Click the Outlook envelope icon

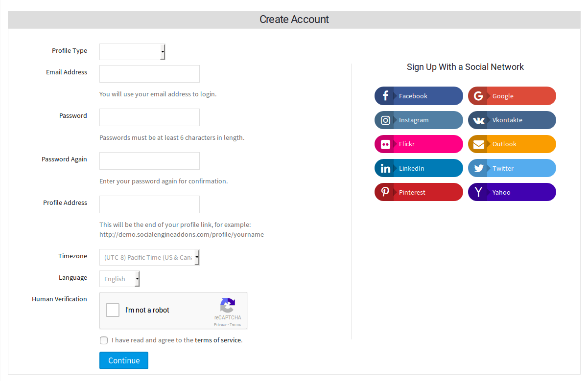pyautogui.click(x=479, y=144)
